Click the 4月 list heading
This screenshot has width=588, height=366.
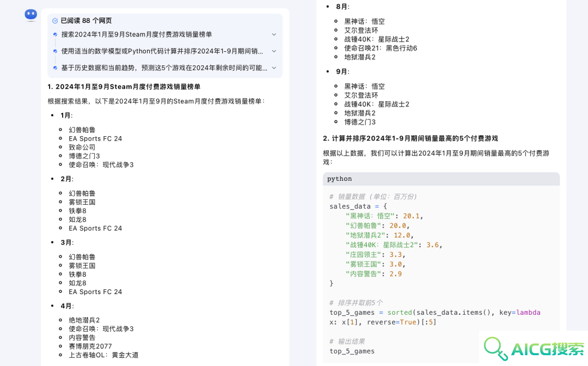[x=67, y=306]
